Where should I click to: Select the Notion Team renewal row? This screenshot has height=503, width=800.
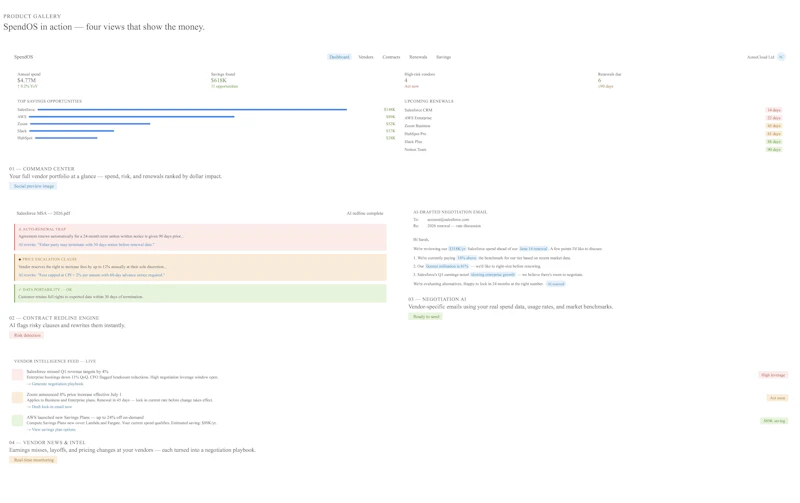[593, 149]
